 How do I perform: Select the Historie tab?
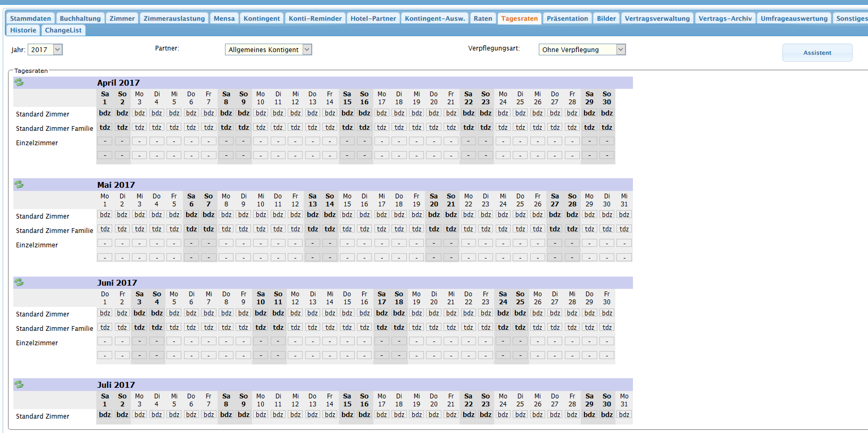coord(23,30)
